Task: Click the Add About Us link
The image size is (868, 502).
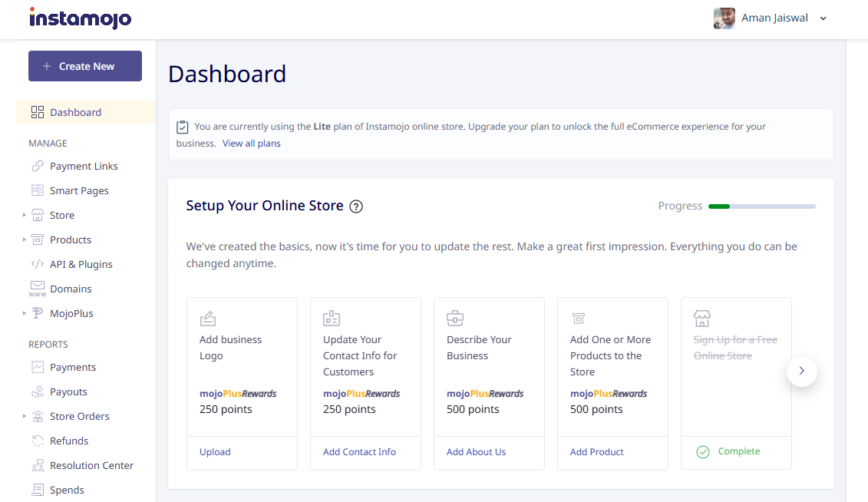Action: tap(476, 451)
